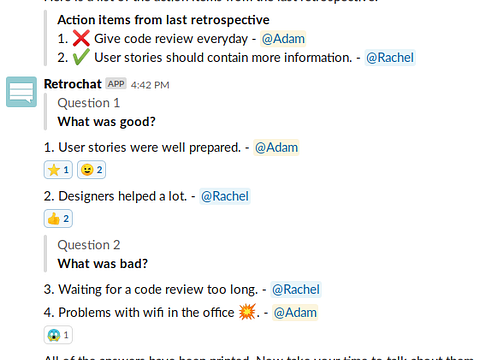
Task: Open the 4:42 PM message timestamp
Action: [x=150, y=85]
